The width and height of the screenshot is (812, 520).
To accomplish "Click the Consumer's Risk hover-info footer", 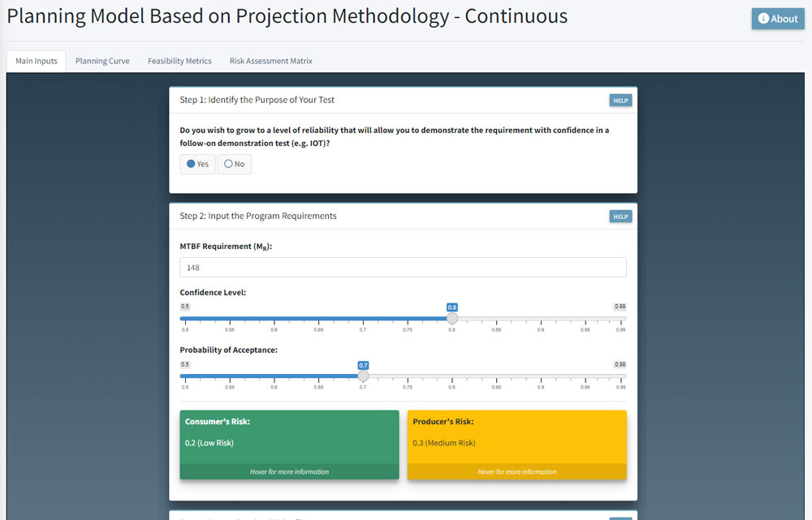I will pos(289,471).
